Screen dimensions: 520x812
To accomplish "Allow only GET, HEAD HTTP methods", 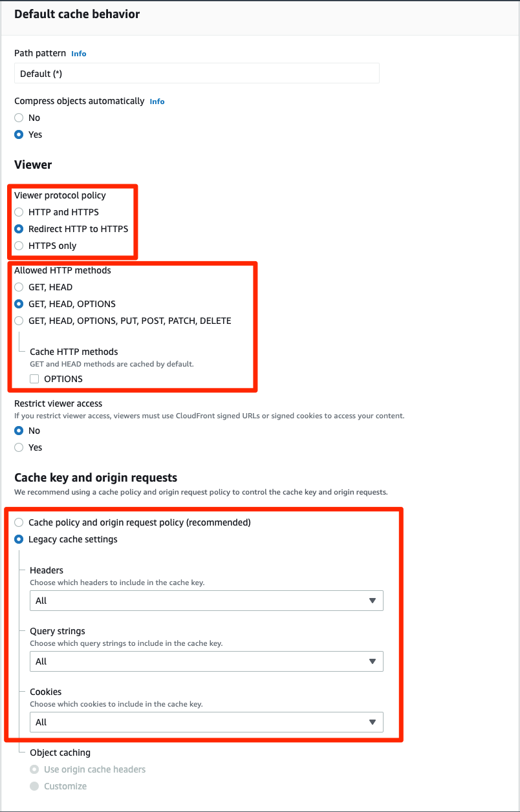I will click(x=19, y=287).
